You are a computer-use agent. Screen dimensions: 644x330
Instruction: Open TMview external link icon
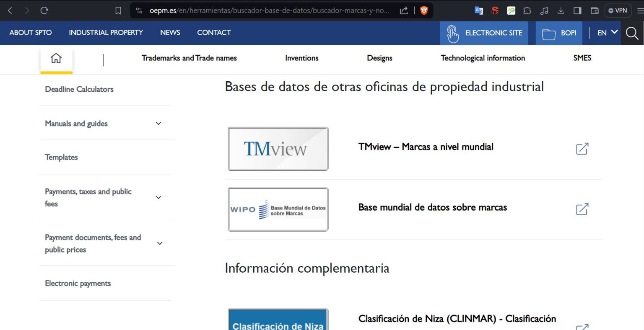pyautogui.click(x=582, y=149)
